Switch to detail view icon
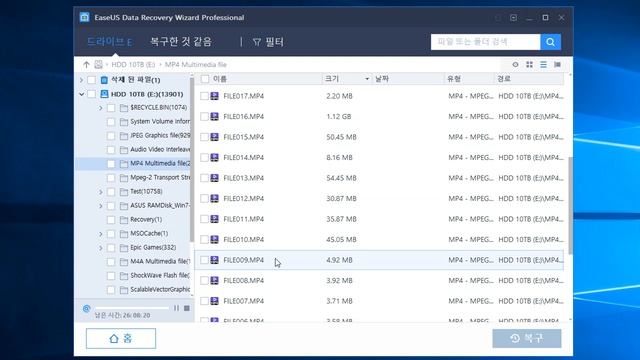The width and height of the screenshot is (640, 360). 557,64
